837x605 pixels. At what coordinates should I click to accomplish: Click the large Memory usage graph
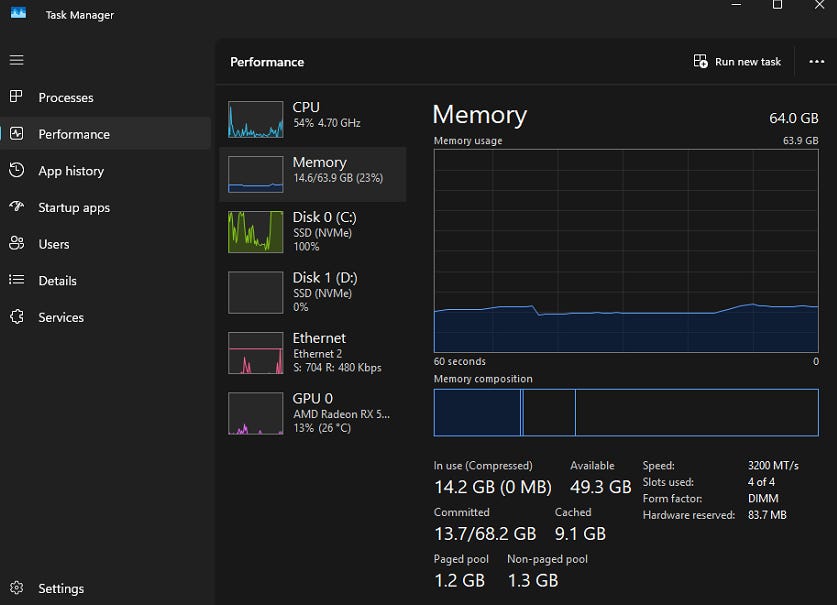click(x=626, y=250)
